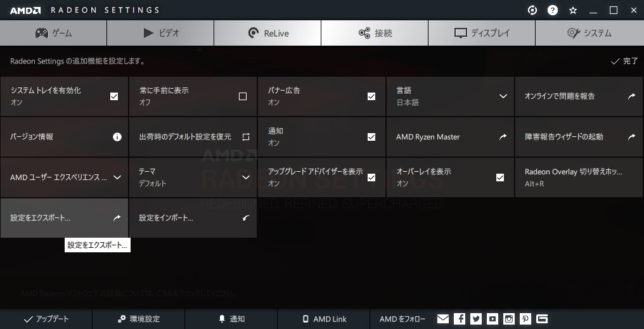Image resolution: width=644 pixels, height=329 pixels.
Task: Click 出荷時のデフォルト設定を復元 tile label
Action: coord(185,137)
